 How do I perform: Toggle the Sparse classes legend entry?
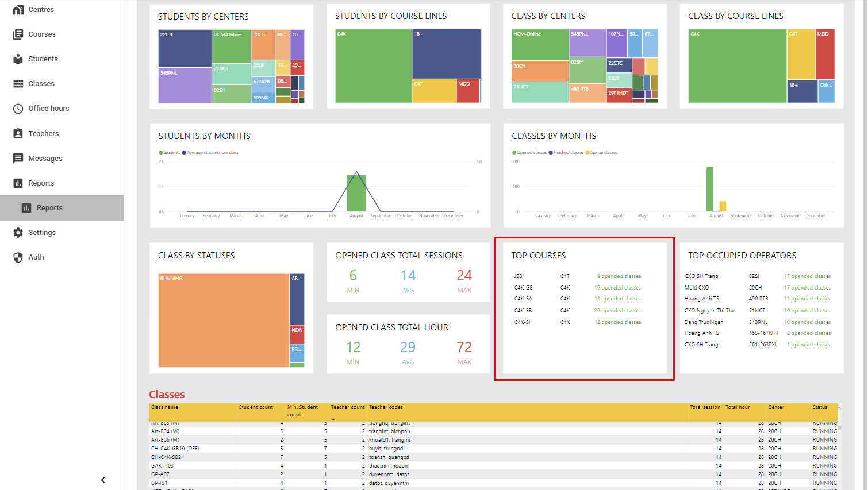coord(601,153)
